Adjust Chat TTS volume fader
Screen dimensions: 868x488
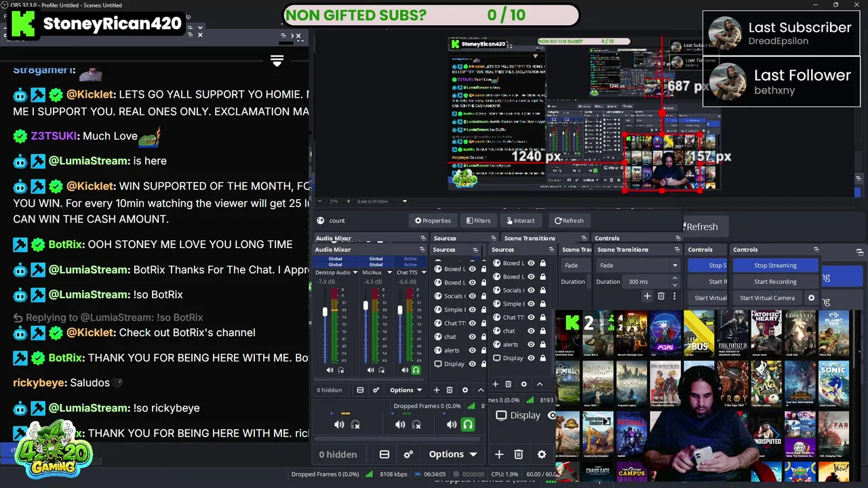[400, 310]
